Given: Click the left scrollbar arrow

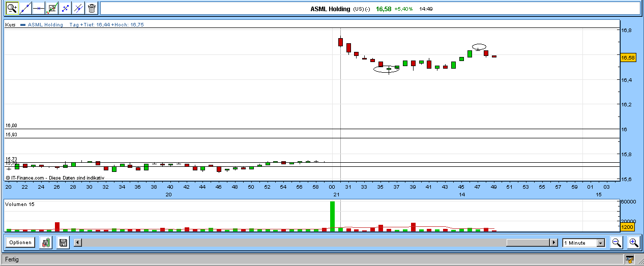Looking at the screenshot, I should pos(77,243).
